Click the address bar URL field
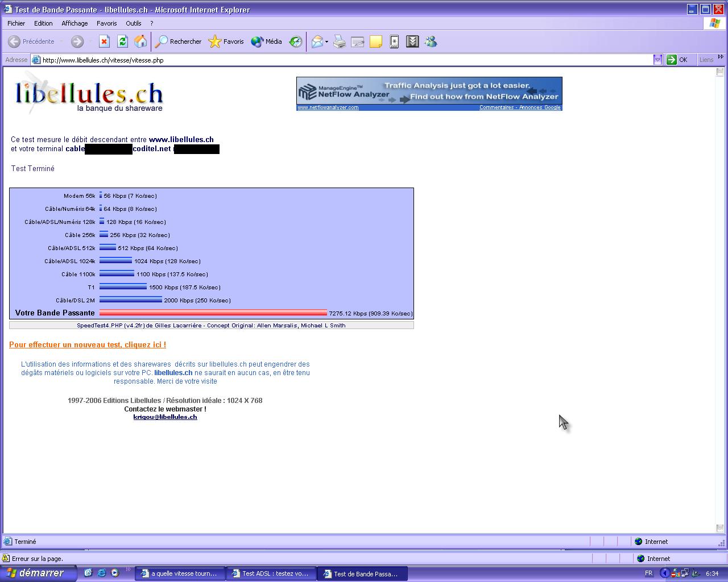 click(x=341, y=60)
